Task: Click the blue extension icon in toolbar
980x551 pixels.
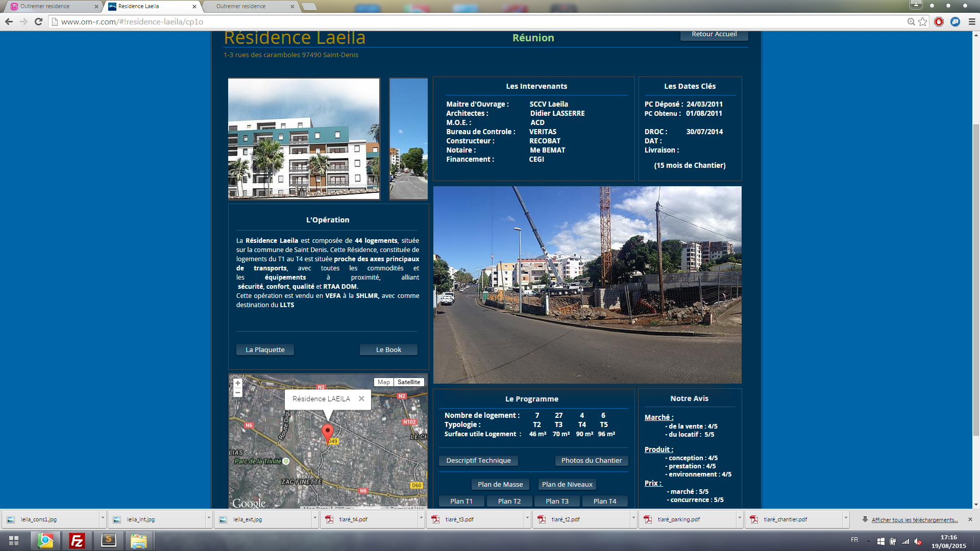Action: pyautogui.click(x=955, y=21)
